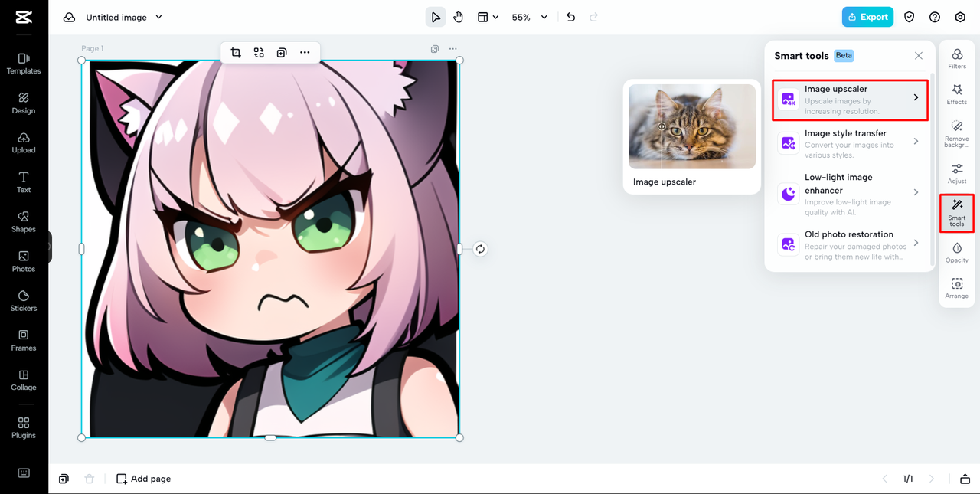Expand the Low-light image enhancer chevron
The image size is (980, 494).
click(x=916, y=192)
